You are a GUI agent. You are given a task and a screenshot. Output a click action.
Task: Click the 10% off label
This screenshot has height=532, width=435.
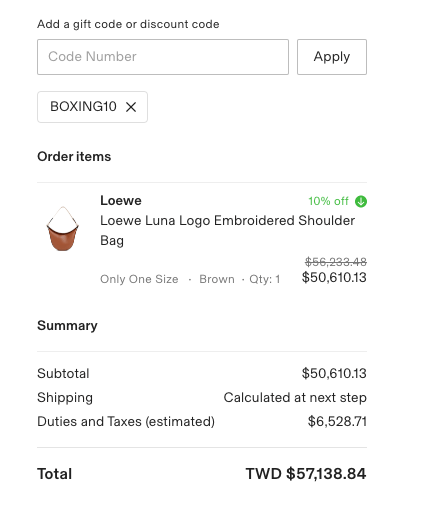(x=328, y=201)
